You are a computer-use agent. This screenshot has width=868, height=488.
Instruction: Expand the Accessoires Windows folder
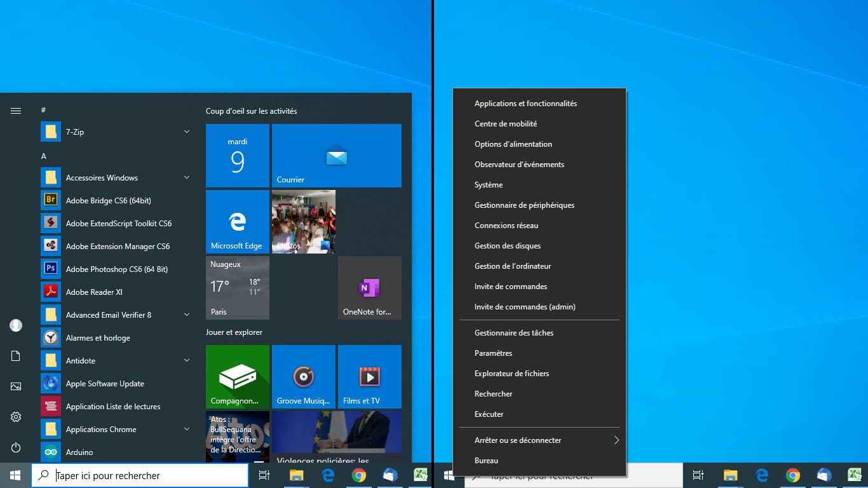(x=186, y=178)
